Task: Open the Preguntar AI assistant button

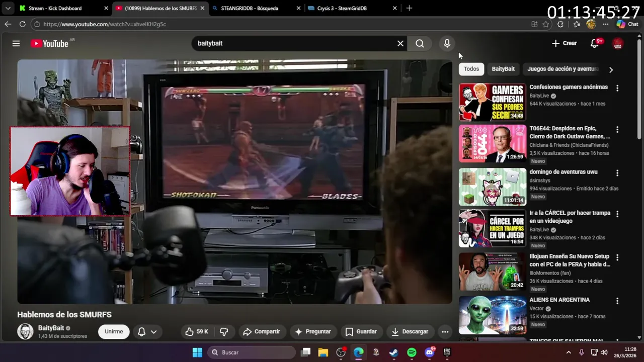Action: (x=313, y=332)
